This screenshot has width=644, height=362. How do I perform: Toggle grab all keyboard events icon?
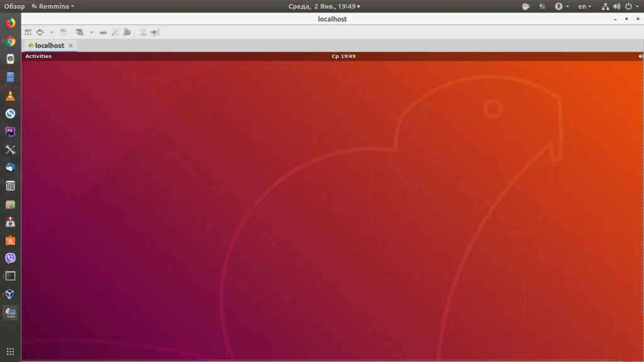pyautogui.click(x=103, y=32)
